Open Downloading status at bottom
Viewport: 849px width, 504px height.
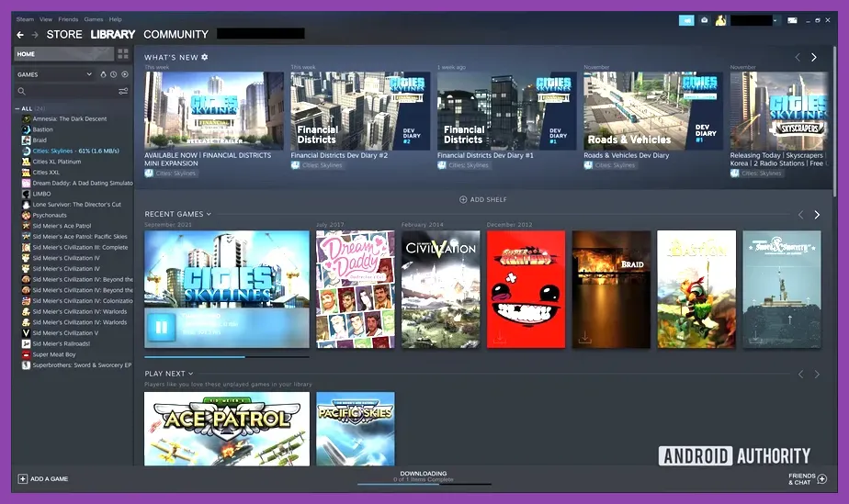pos(424,476)
